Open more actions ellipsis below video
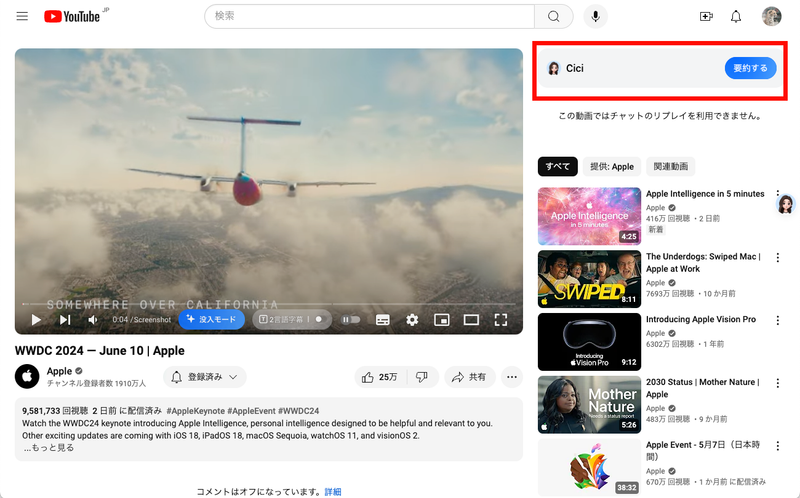 (512, 377)
